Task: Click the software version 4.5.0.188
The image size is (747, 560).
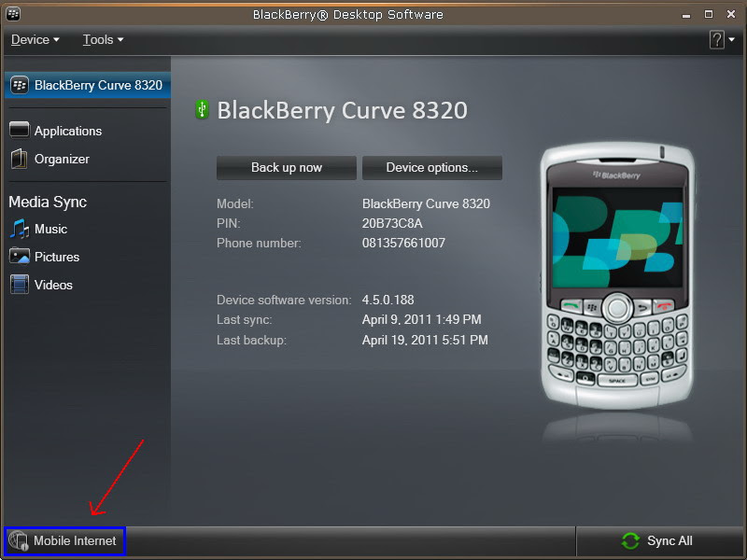Action: (x=388, y=300)
